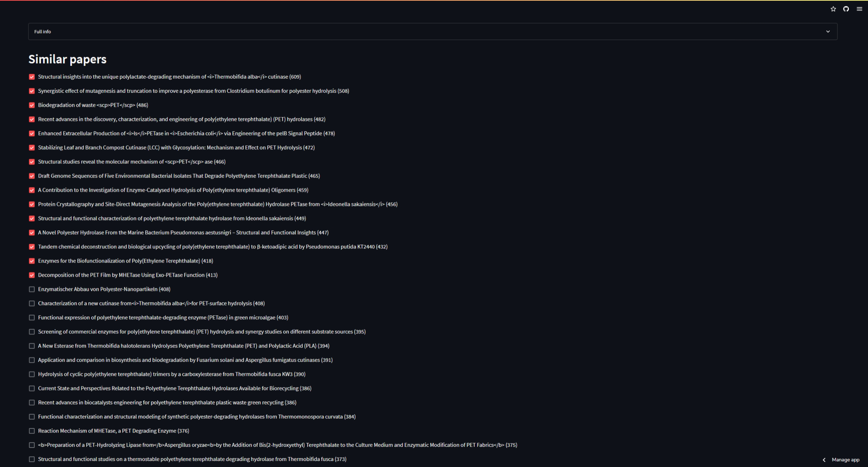Check Functional expression PETase in green microalgae
Screen dimensions: 868x467
click(32, 318)
